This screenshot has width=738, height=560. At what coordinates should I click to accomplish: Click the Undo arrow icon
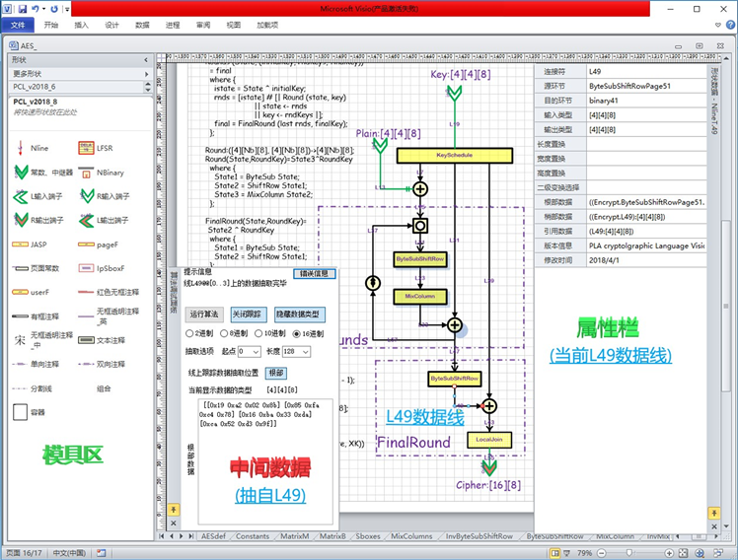[x=36, y=9]
